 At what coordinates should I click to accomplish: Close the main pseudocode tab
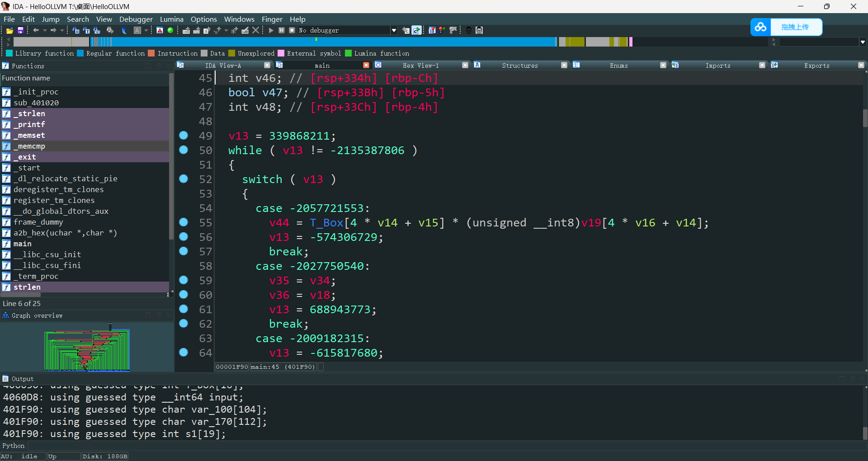366,65
